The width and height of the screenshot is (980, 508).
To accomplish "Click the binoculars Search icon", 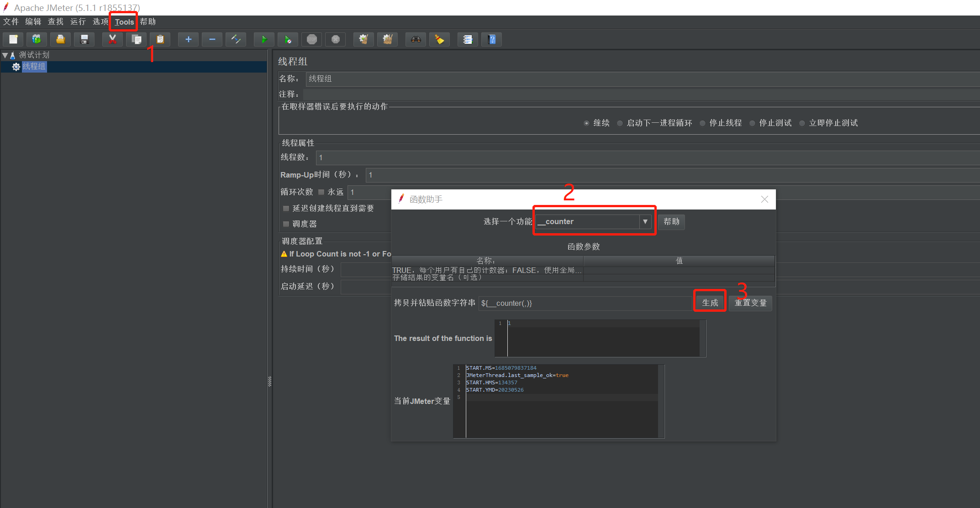I will pos(416,39).
